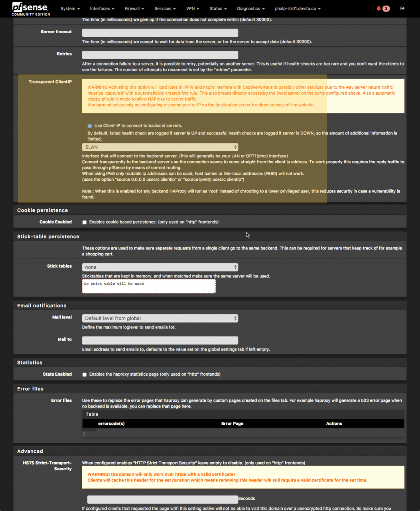Image resolution: width=420 pixels, height=511 pixels.
Task: Expand the Stick tables dropdown
Action: 160,267
